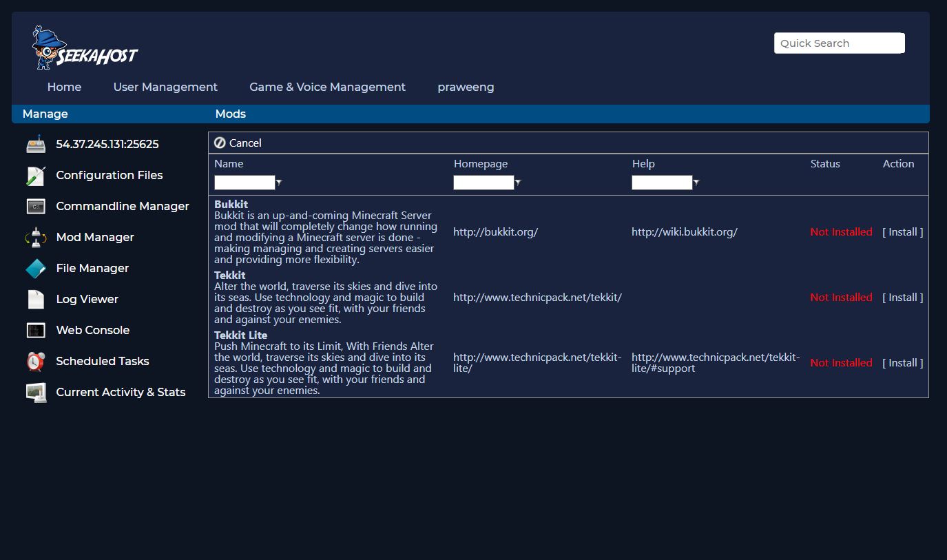Click the Commandline Manager terminal icon
This screenshot has width=947, height=560.
coord(36,206)
